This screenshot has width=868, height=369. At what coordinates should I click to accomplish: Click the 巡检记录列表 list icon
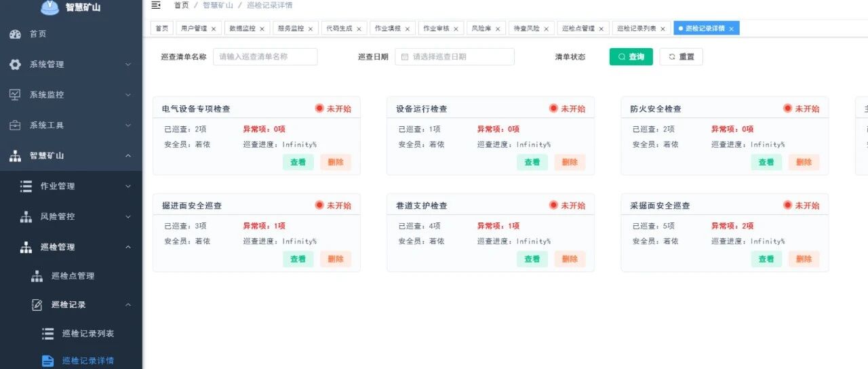[x=47, y=334]
